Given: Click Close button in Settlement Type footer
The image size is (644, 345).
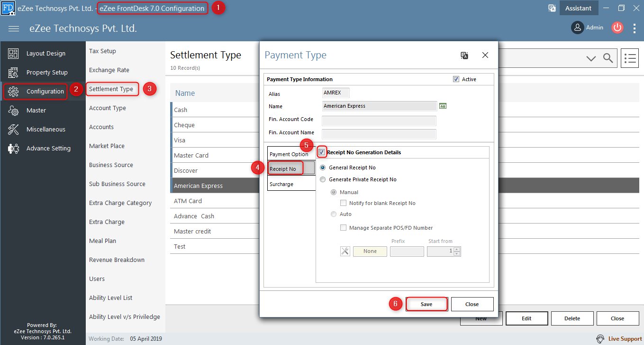Looking at the screenshot, I should tap(617, 318).
